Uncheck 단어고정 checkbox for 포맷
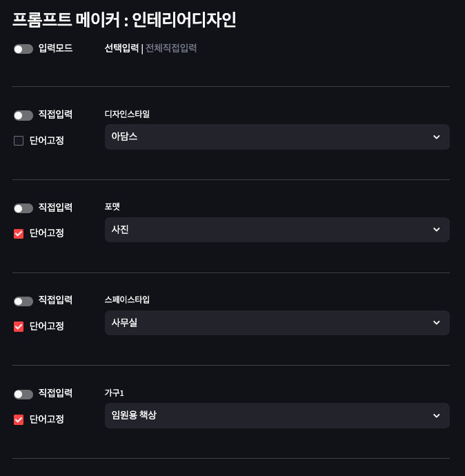The image size is (465, 476). (19, 234)
